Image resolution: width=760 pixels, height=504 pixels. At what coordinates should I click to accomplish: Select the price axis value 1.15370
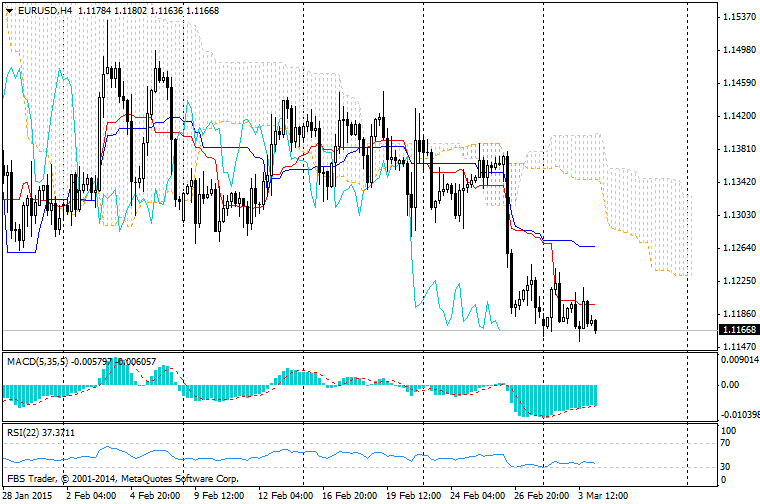point(739,17)
